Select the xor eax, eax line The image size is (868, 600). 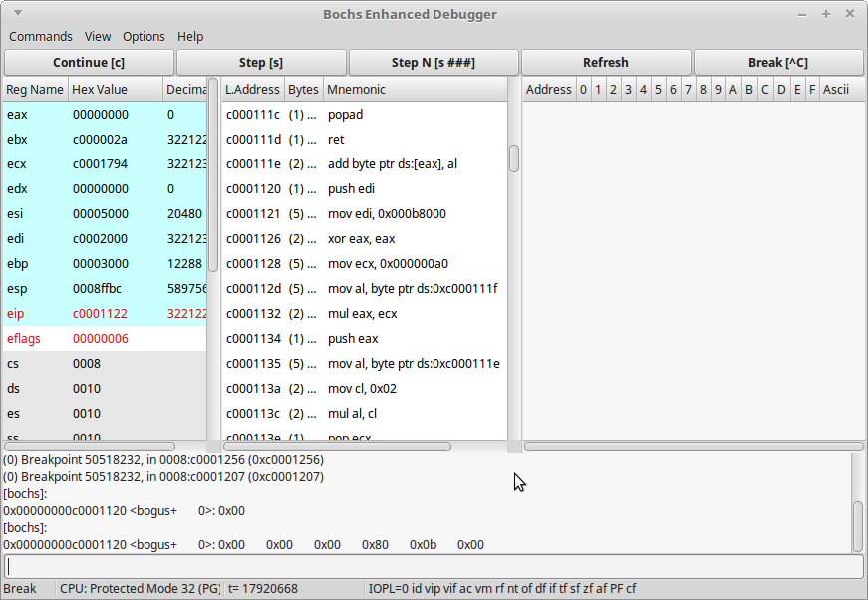[x=365, y=238]
